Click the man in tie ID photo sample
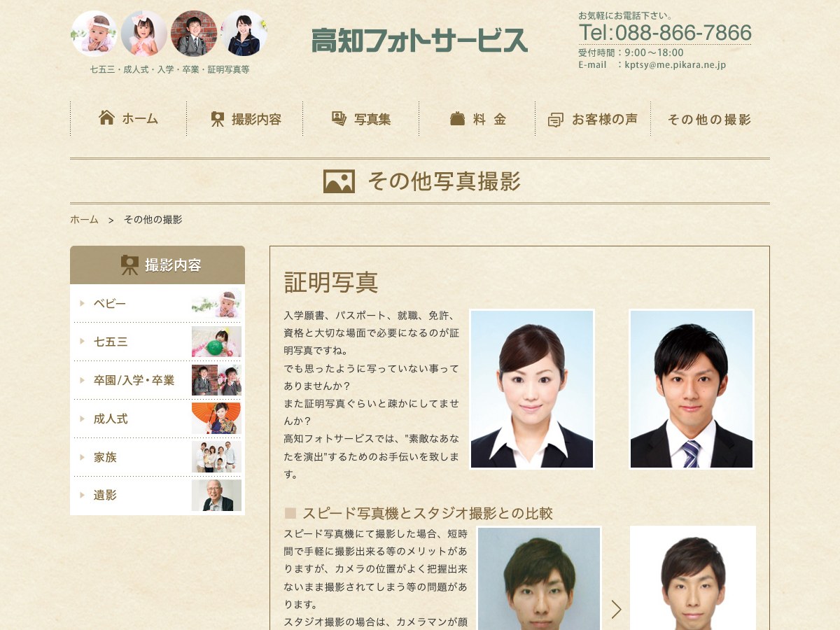840x630 pixels. (692, 389)
